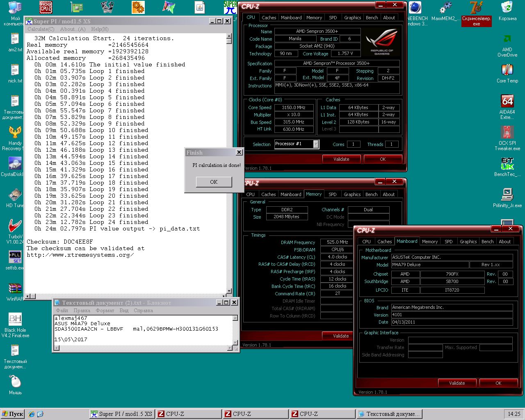Open the orange gears desktop icon

(138, 7)
